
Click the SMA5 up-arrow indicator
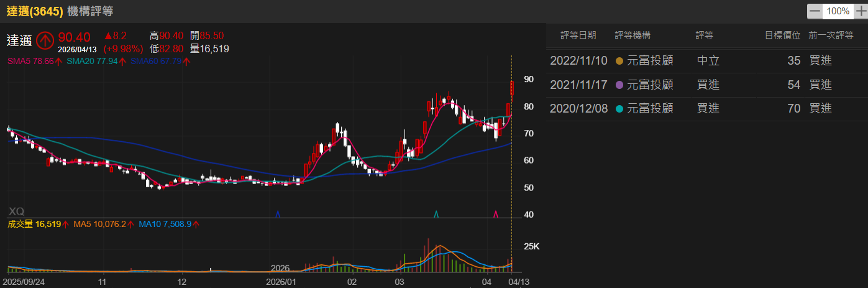(x=58, y=62)
